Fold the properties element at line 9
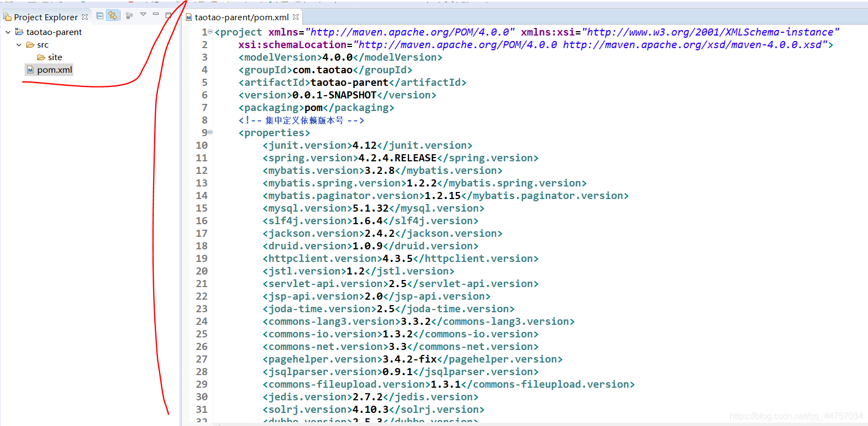Viewport: 868px width, 426px height. click(x=210, y=132)
